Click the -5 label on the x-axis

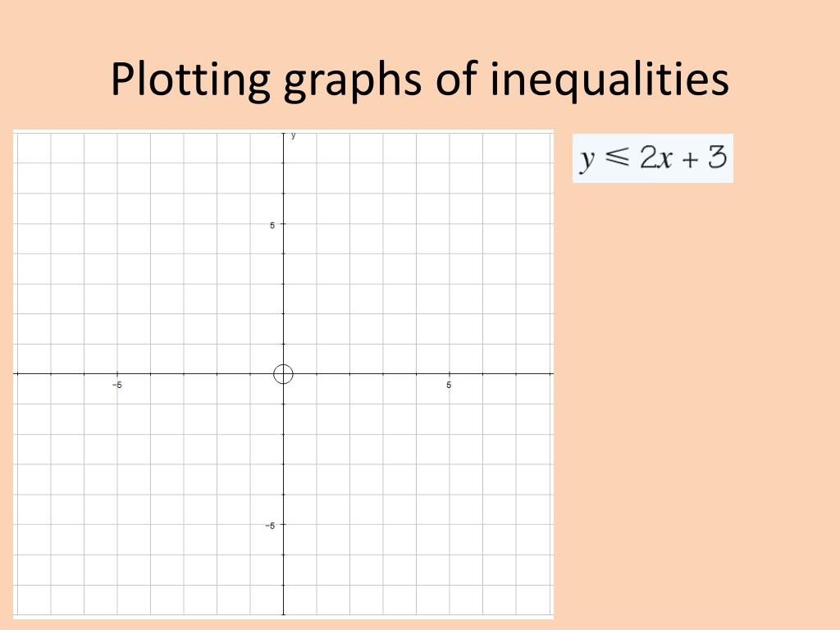117,385
